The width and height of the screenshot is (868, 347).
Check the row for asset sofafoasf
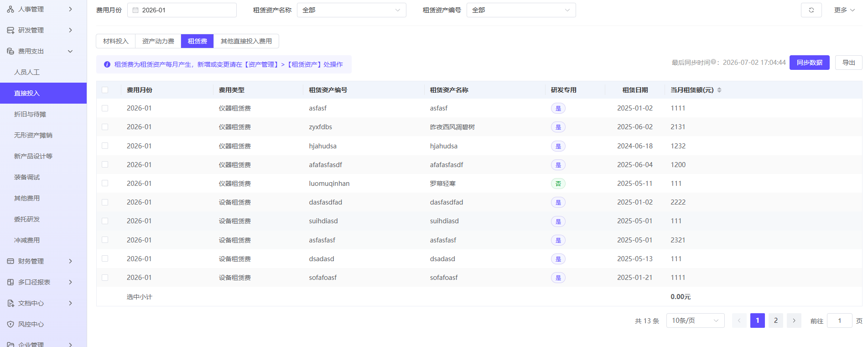pyautogui.click(x=105, y=278)
